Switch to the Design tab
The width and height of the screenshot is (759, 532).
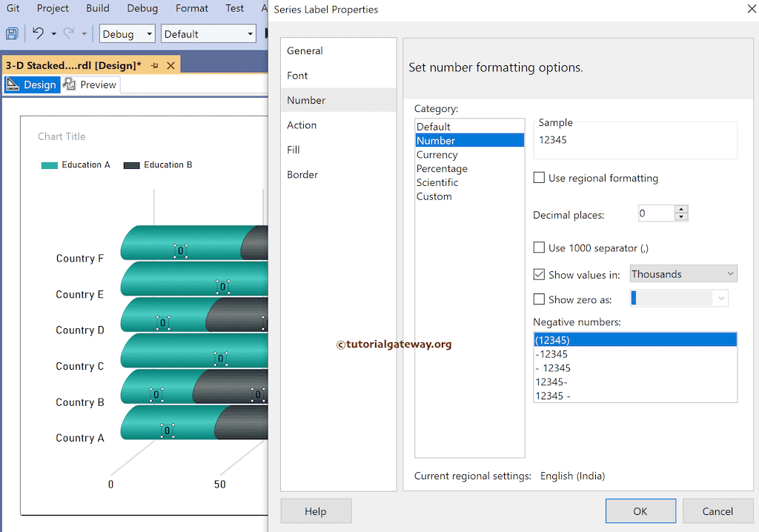pyautogui.click(x=32, y=84)
